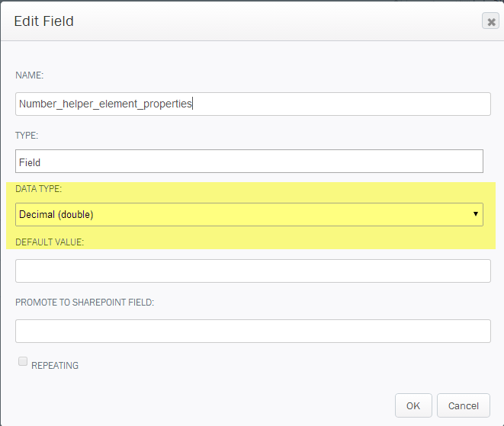Click the Data Type dropdown arrow
This screenshot has height=426, width=504.
(x=475, y=214)
